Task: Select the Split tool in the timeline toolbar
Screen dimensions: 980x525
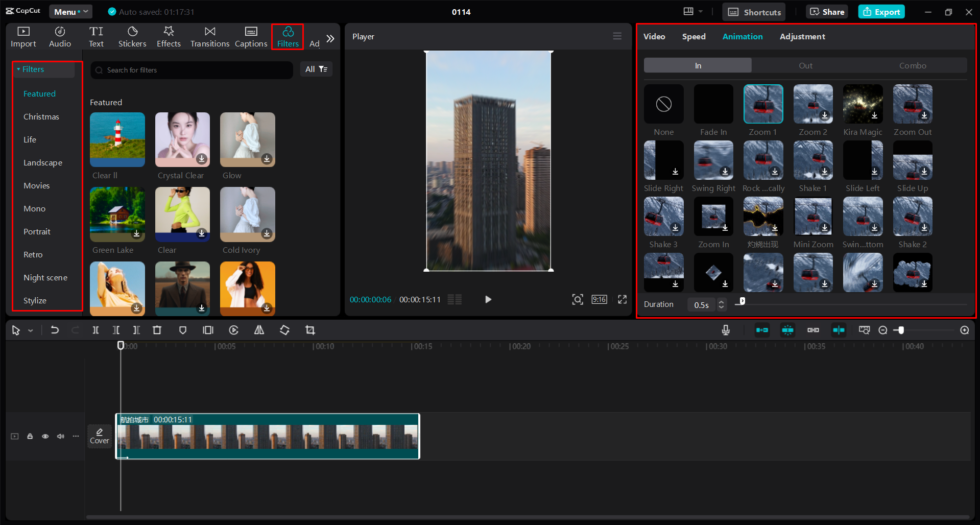Action: (95, 330)
